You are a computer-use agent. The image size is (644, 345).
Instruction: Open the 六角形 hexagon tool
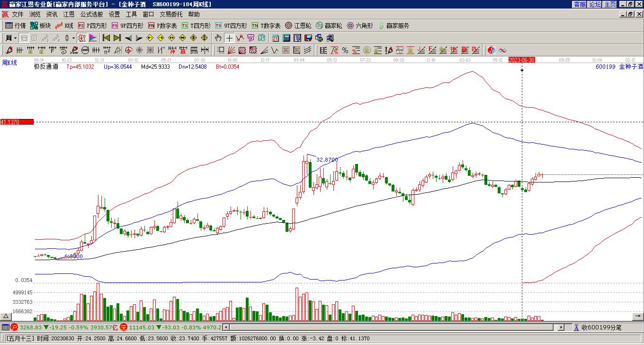click(x=360, y=26)
